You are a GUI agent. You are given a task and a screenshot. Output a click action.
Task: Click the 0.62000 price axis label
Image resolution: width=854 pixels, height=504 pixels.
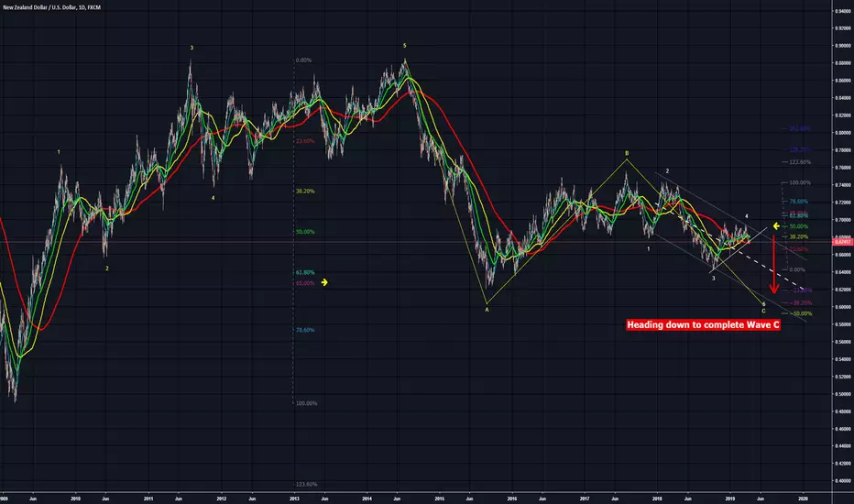[x=843, y=290]
